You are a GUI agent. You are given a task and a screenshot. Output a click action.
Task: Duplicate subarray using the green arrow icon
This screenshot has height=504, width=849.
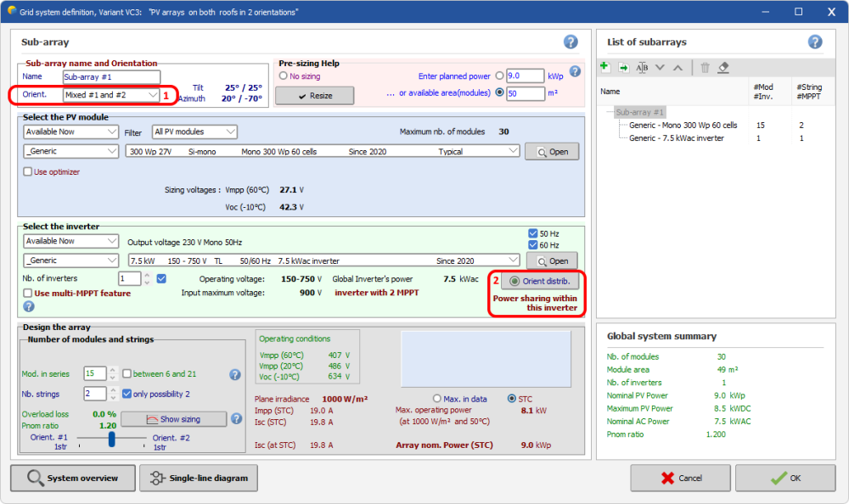[x=623, y=68]
